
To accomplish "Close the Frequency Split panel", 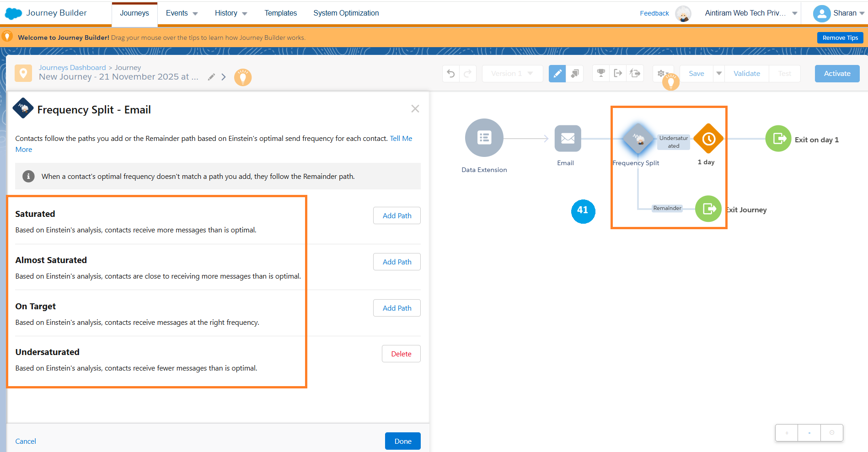I will (x=415, y=109).
